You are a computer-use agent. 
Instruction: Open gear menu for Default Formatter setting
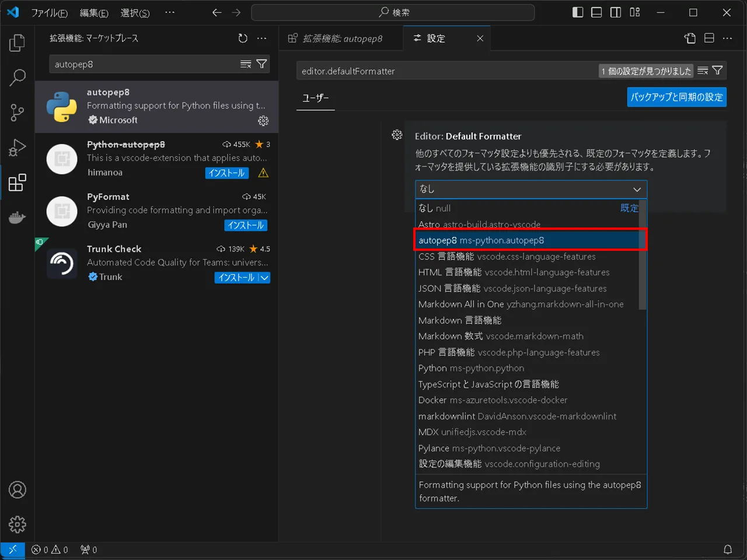(397, 135)
